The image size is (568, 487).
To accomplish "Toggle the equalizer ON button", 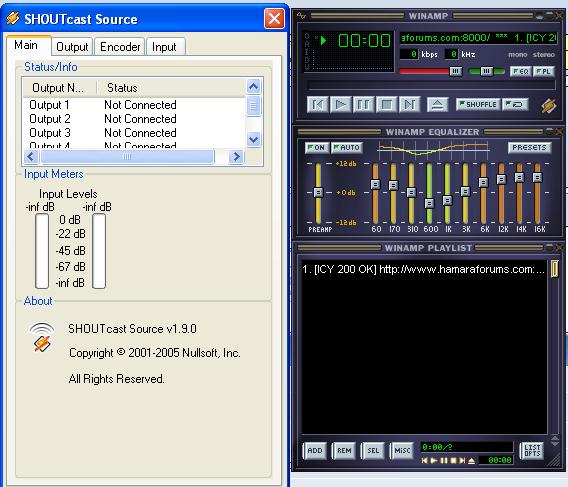I will [x=317, y=147].
